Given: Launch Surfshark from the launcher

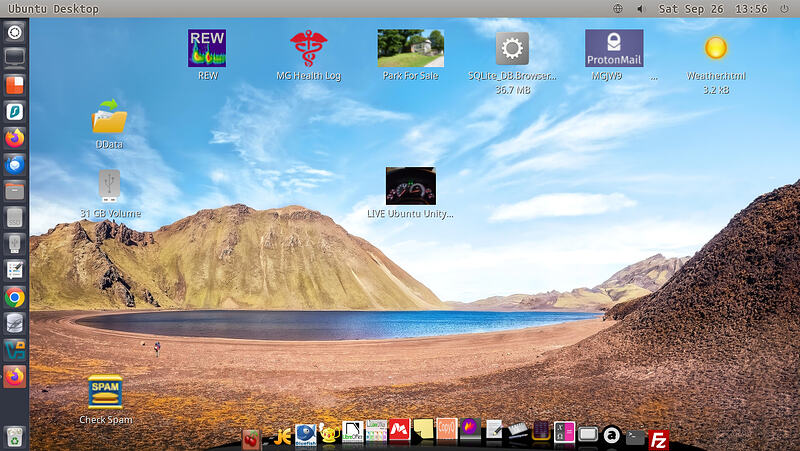Looking at the screenshot, I should tap(14, 111).
